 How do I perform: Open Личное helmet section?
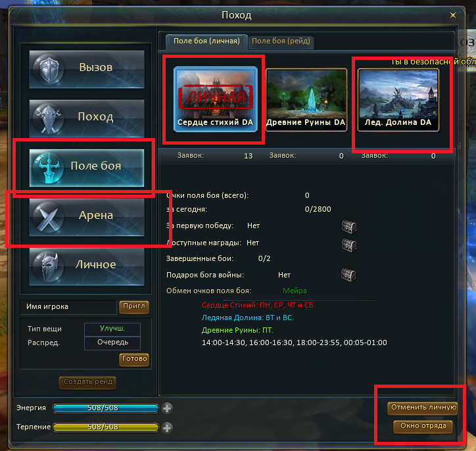pos(87,266)
